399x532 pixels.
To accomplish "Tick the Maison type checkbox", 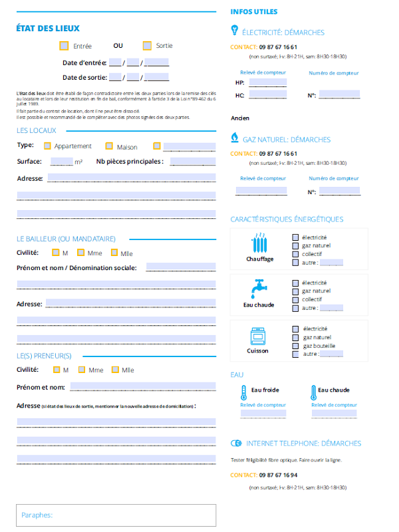I will 109,146.
